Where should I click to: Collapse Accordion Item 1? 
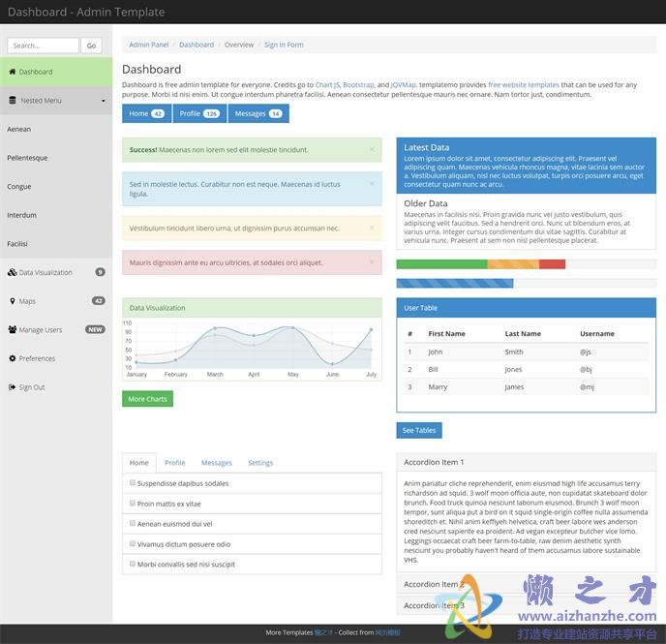click(434, 463)
